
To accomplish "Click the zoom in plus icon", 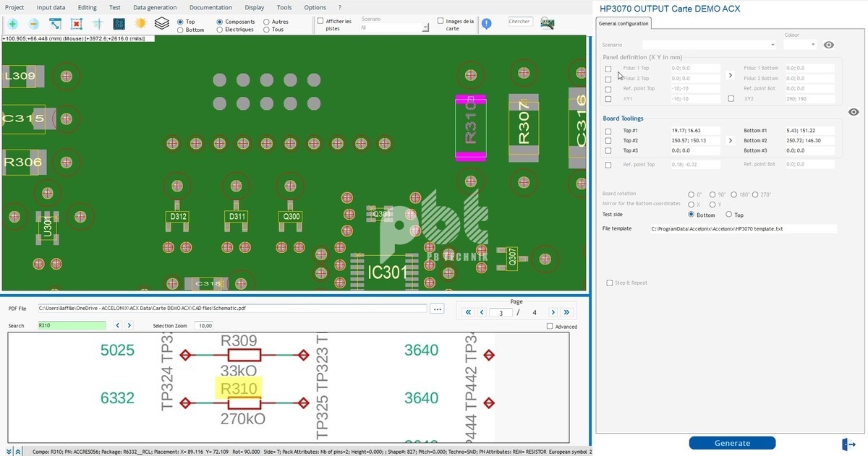I will 12,24.
